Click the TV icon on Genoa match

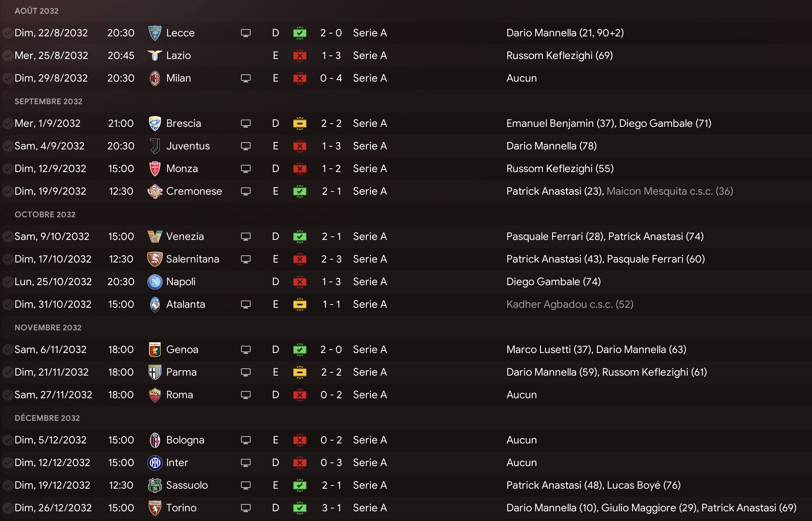coord(245,350)
